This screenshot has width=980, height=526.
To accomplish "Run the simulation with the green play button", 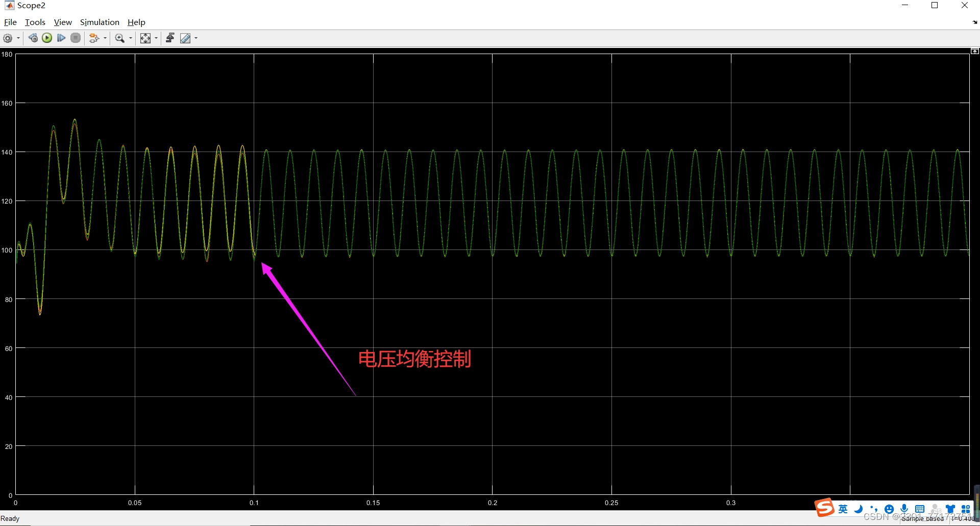I will point(47,38).
